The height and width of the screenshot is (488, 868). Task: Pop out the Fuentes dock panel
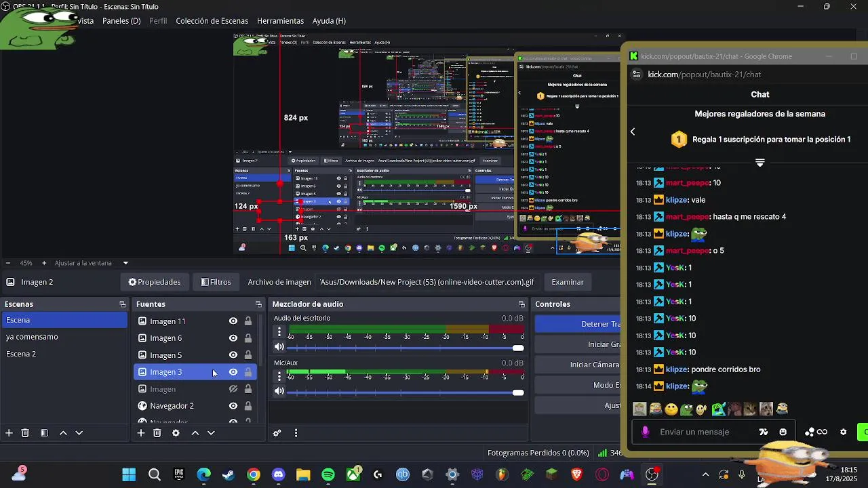tap(258, 304)
